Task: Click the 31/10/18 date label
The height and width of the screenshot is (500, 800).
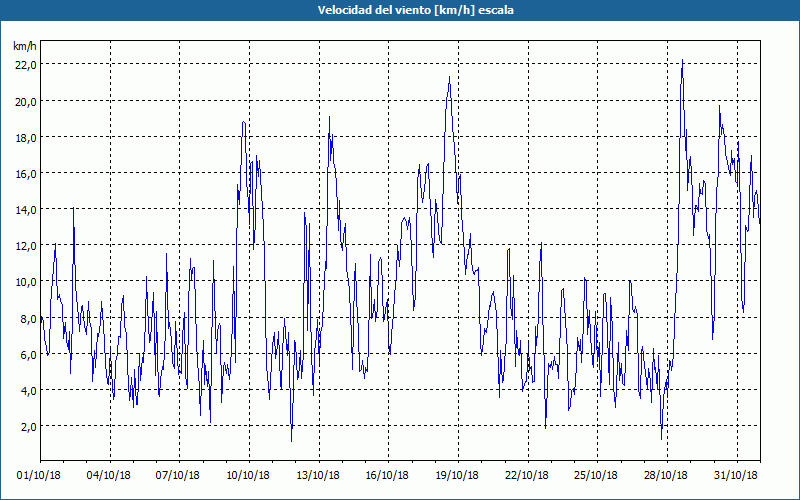Action: pyautogui.click(x=736, y=475)
